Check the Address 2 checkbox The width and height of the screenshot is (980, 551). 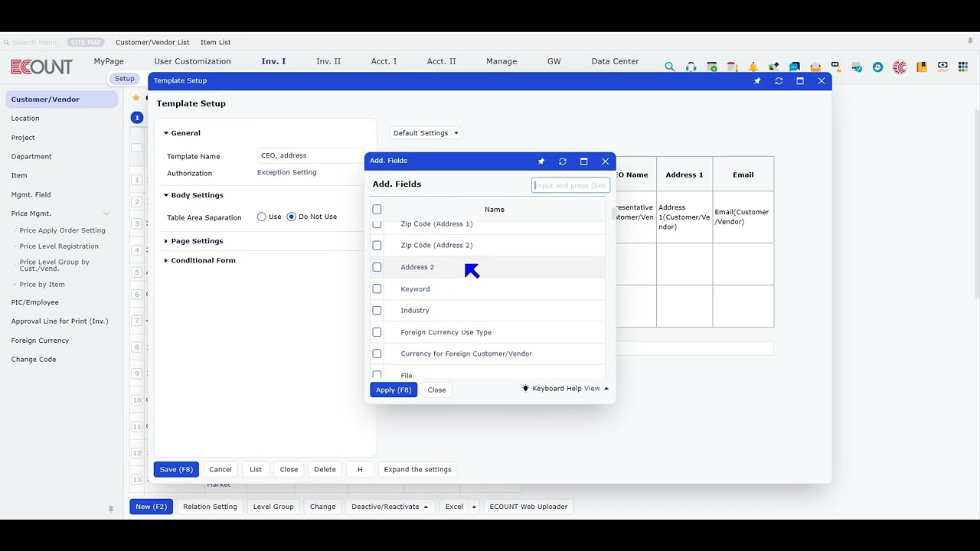pos(377,267)
